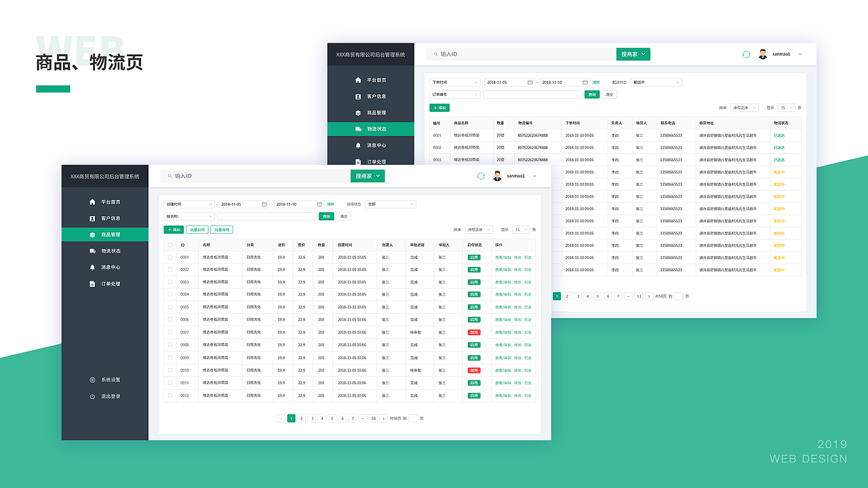
Task: Expand the sanmao1 user menu in front window
Action: click(534, 176)
